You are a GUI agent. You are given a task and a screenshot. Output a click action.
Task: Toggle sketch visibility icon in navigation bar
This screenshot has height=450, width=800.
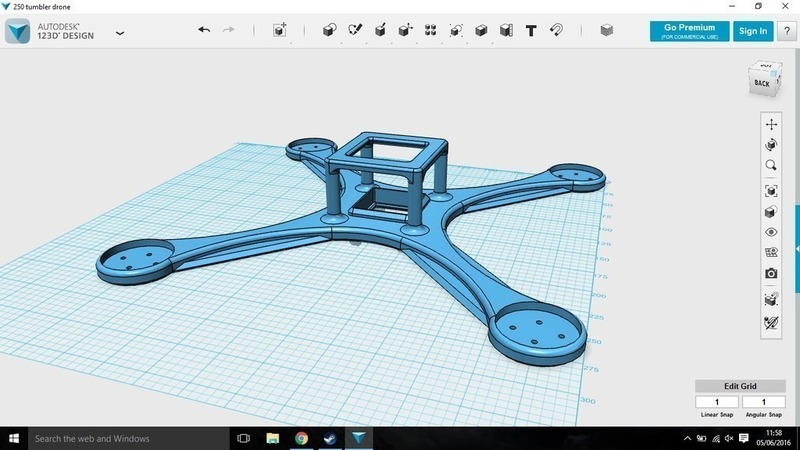[x=771, y=323]
